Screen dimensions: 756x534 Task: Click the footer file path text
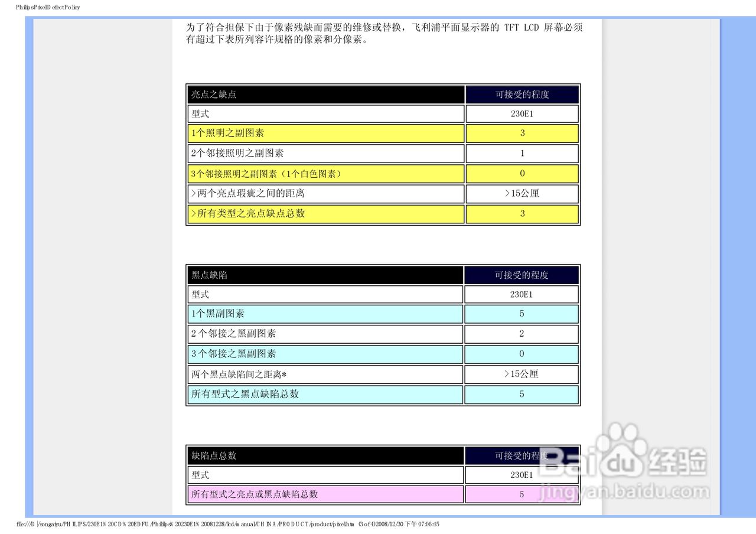(x=228, y=525)
